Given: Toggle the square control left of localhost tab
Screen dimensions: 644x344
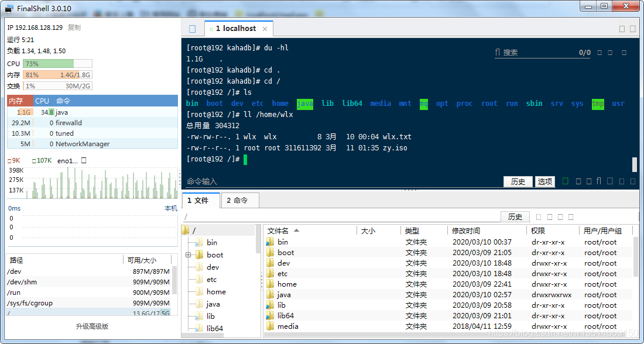Looking at the screenshot, I should pos(193,28).
